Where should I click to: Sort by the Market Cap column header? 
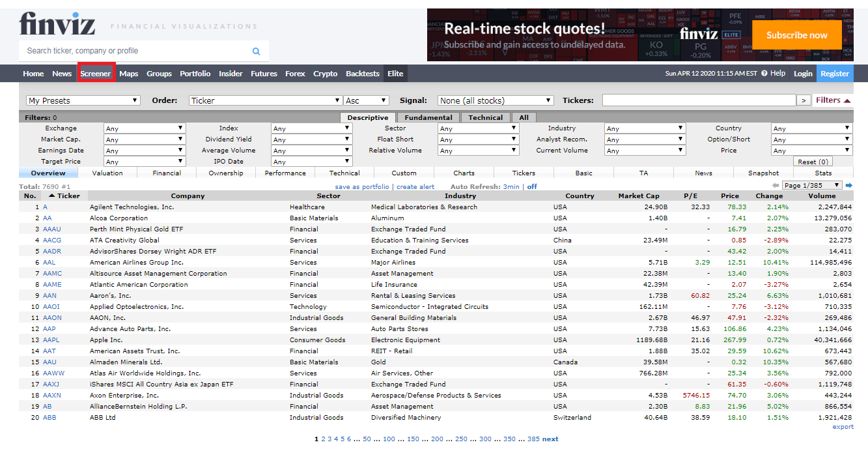click(x=639, y=196)
